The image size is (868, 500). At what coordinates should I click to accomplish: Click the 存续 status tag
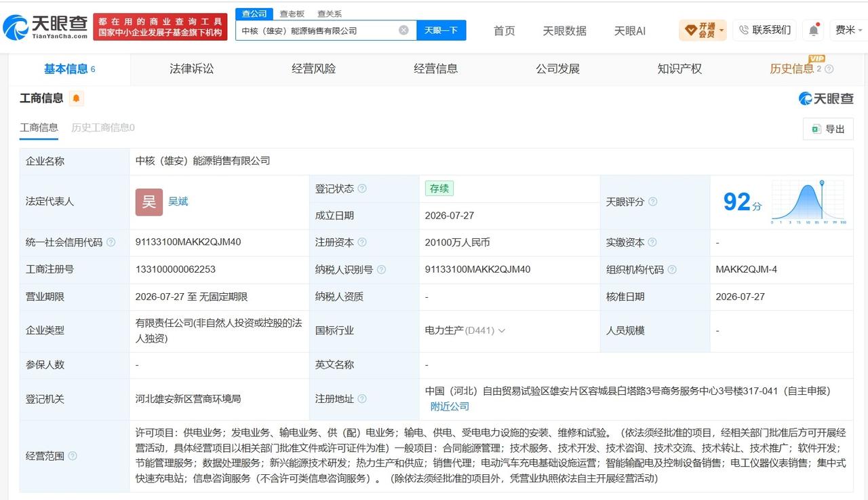[x=439, y=189]
